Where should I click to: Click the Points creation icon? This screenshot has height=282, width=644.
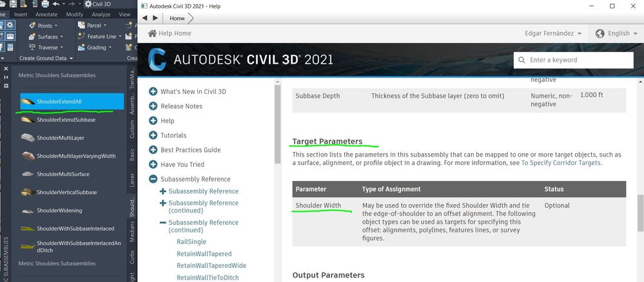coord(32,26)
